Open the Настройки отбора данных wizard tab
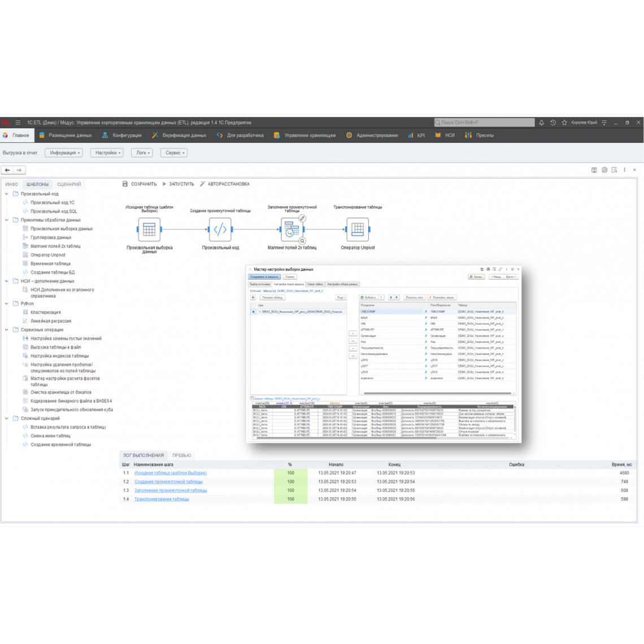The image size is (644, 644). click(x=342, y=284)
